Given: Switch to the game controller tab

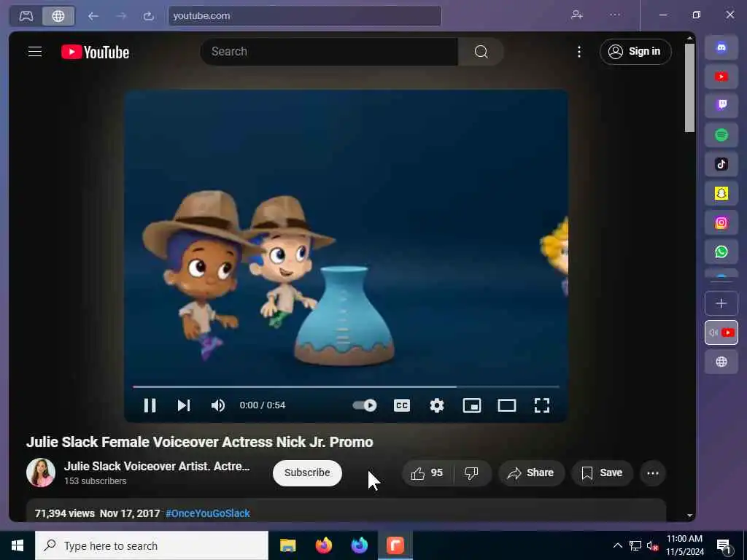Looking at the screenshot, I should pyautogui.click(x=26, y=16).
